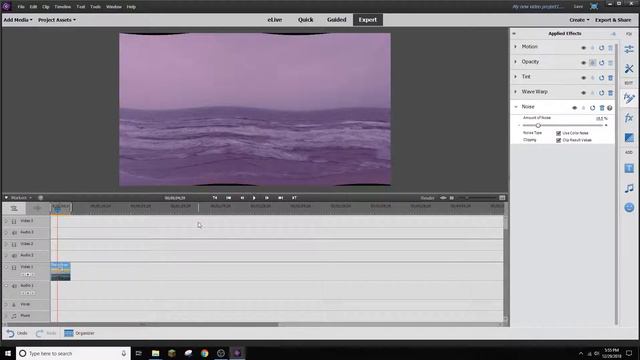
Task: Open the Titles and Text icon
Action: [629, 168]
